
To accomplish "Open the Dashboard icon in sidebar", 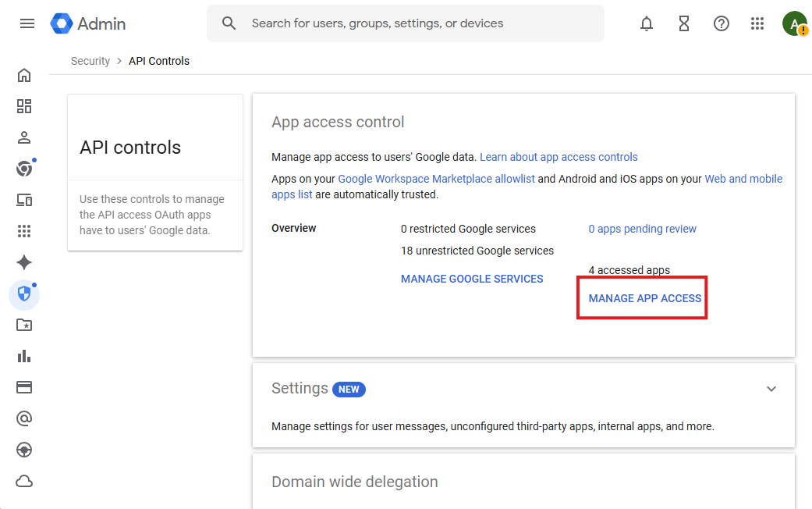I will tap(24, 107).
